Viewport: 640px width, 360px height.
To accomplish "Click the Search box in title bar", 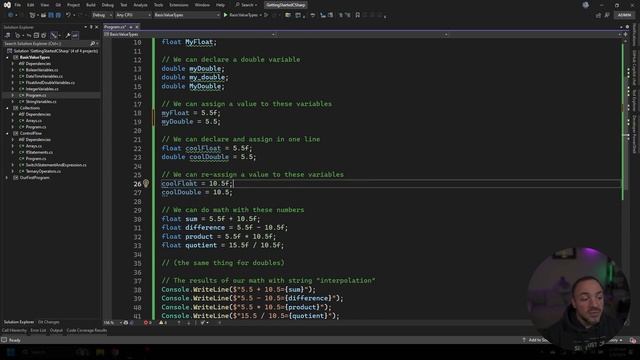I will click(x=247, y=5).
